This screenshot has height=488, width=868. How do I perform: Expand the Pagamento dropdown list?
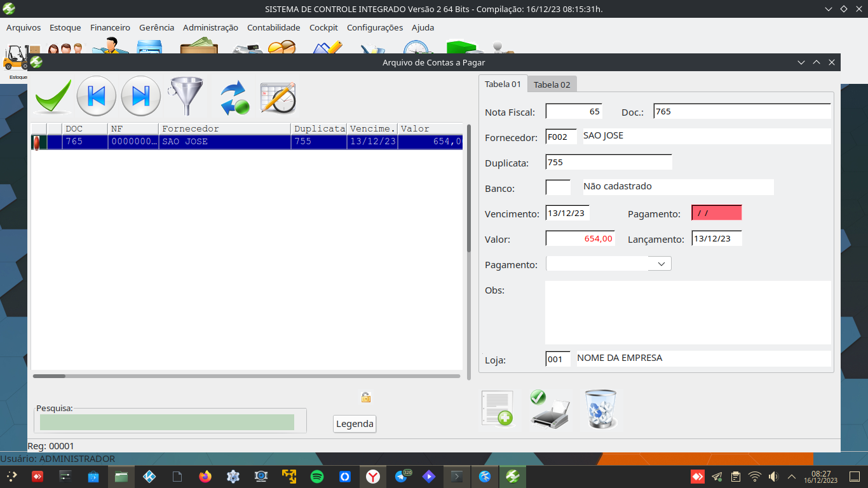(x=661, y=264)
